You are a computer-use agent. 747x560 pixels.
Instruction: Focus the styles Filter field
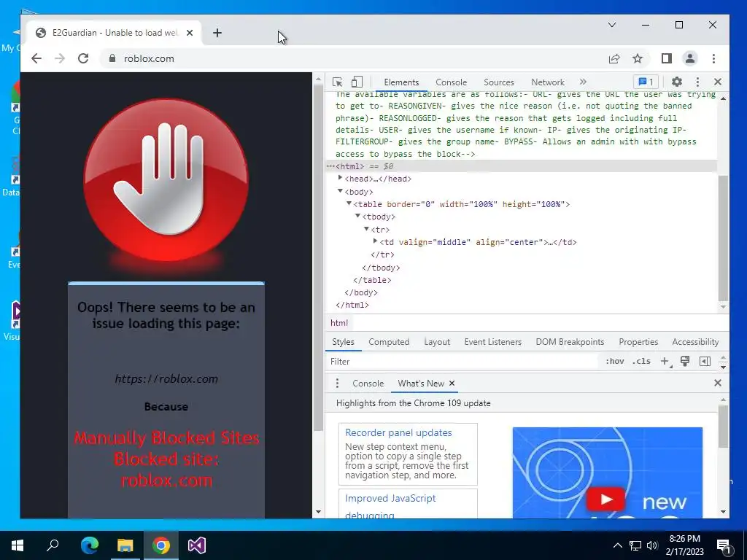coord(462,362)
